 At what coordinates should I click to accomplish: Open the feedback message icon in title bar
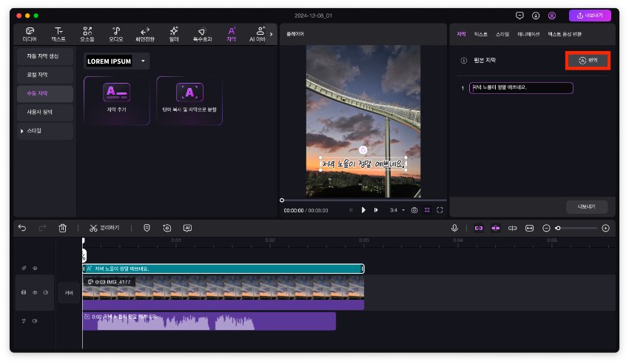519,16
